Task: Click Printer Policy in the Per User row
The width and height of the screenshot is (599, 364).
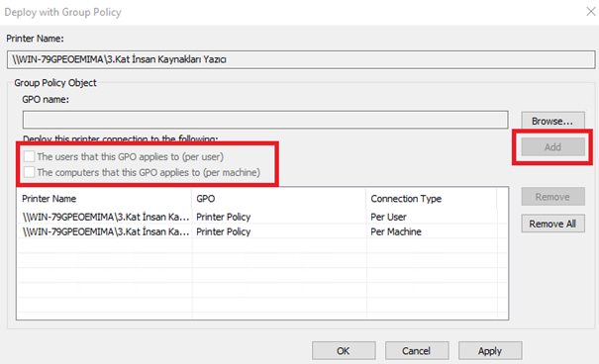Action: 224,217
